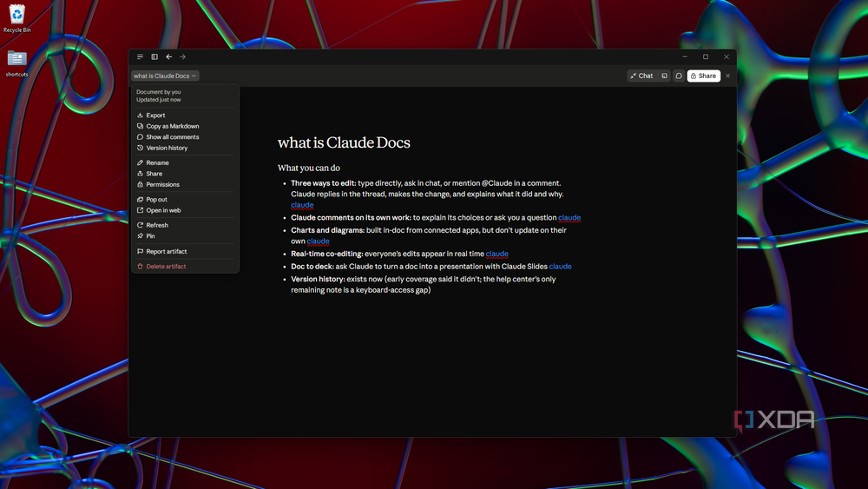This screenshot has height=489, width=868.
Task: Go forward with the right arrow icon
Action: (x=182, y=57)
